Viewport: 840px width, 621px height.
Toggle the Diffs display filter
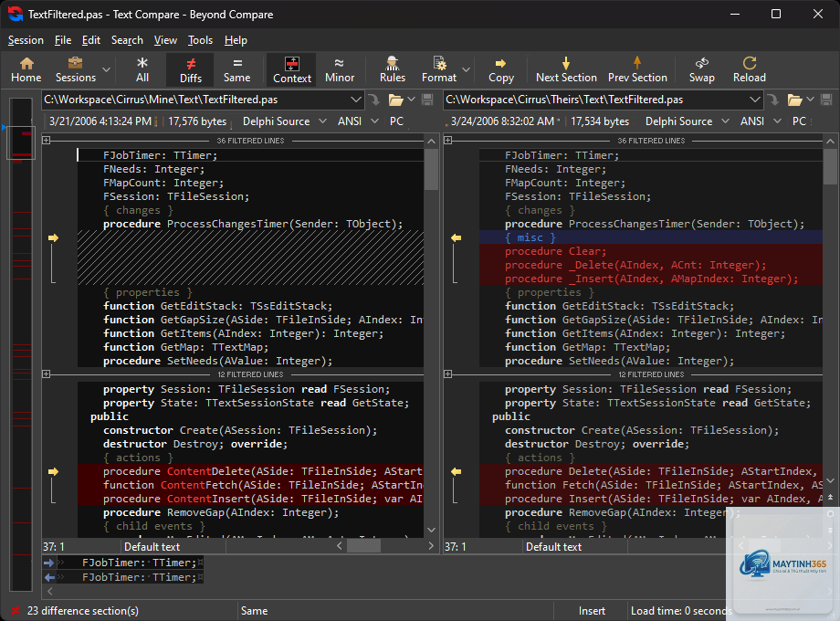(190, 70)
